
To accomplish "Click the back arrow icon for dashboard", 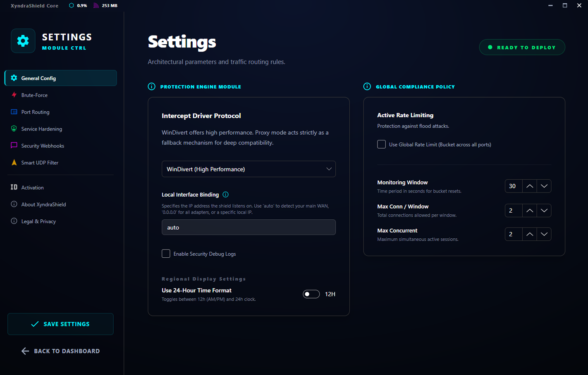I will coord(25,351).
